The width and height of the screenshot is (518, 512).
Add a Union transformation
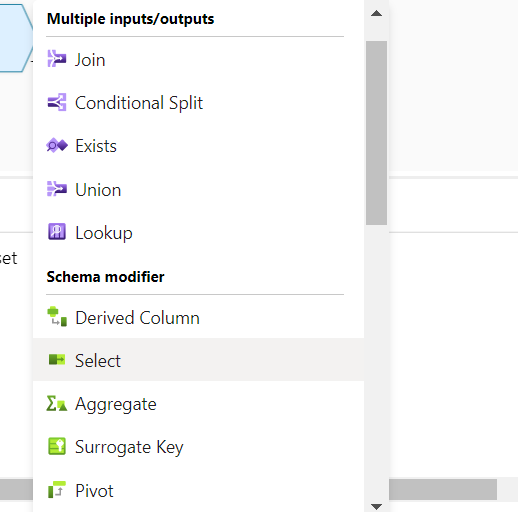point(198,189)
